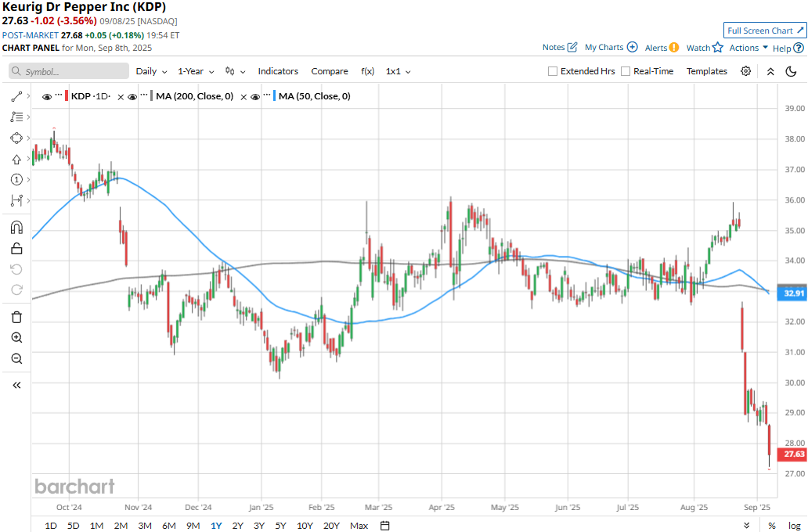Hide the MA 50 line with eye icon

[255, 97]
